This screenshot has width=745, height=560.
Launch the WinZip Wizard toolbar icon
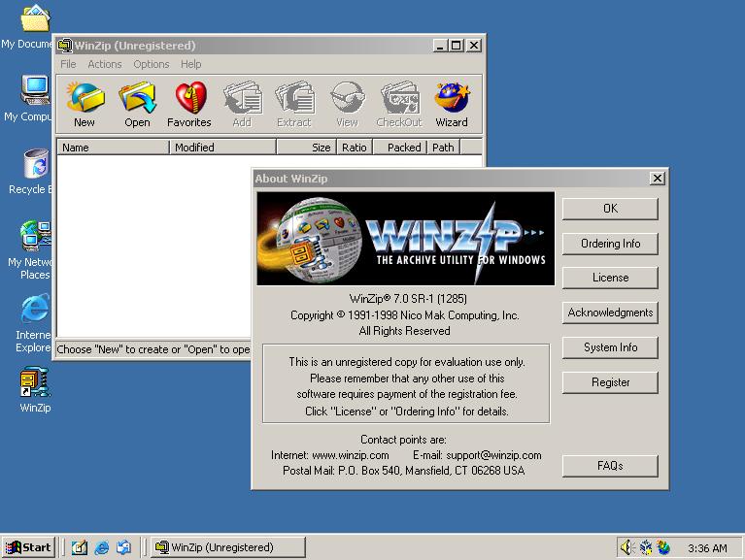(x=452, y=104)
